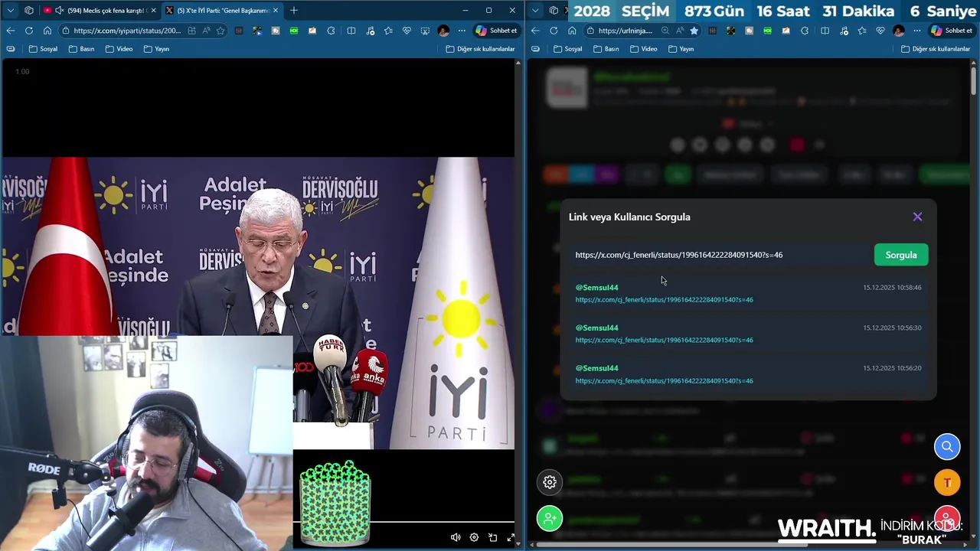
Task: Click horizontal scrollbar at bottom of right window
Action: click(x=672, y=545)
